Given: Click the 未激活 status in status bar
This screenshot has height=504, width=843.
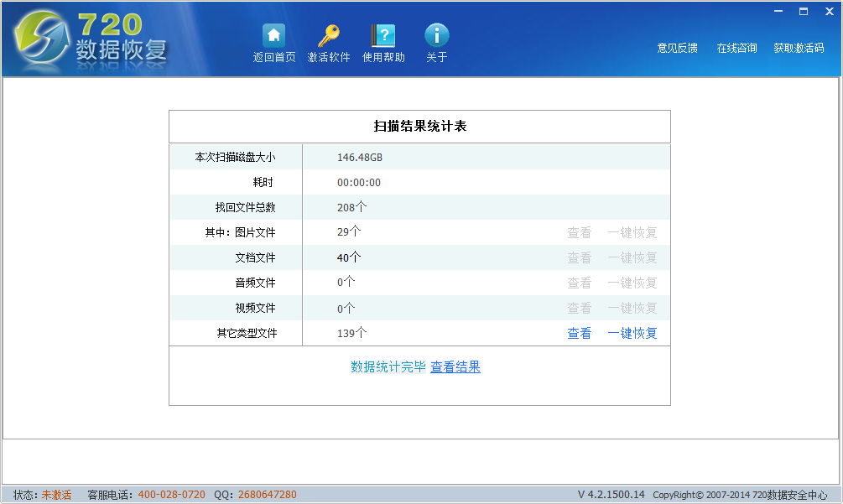Looking at the screenshot, I should (x=56, y=495).
